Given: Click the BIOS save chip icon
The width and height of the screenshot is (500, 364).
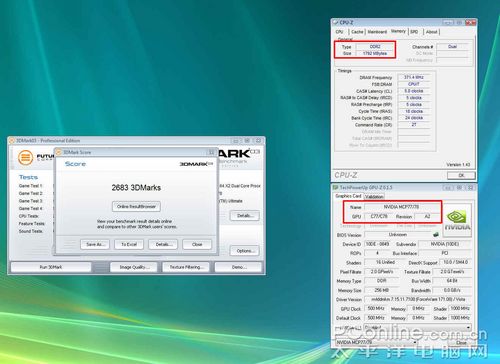Looking at the screenshot, I should point(435,234).
